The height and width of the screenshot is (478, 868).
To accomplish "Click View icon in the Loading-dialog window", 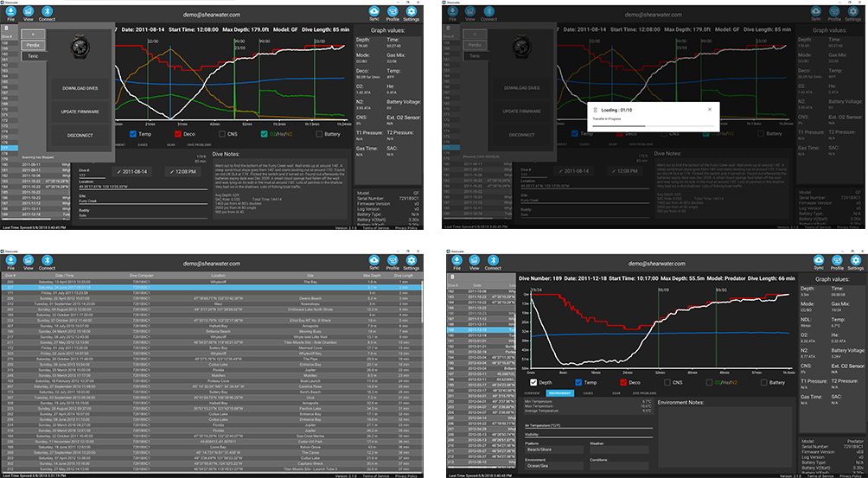I will (470, 10).
